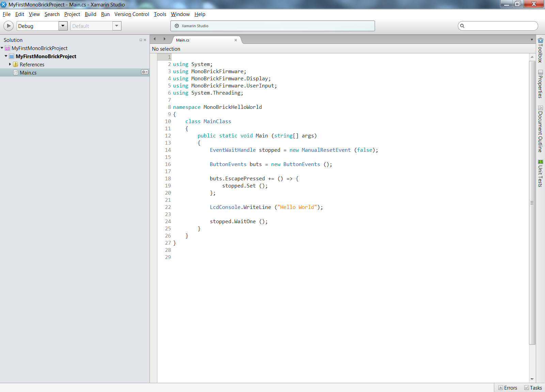545x392 pixels.
Task: Expand the References folder
Action: pyautogui.click(x=10, y=64)
